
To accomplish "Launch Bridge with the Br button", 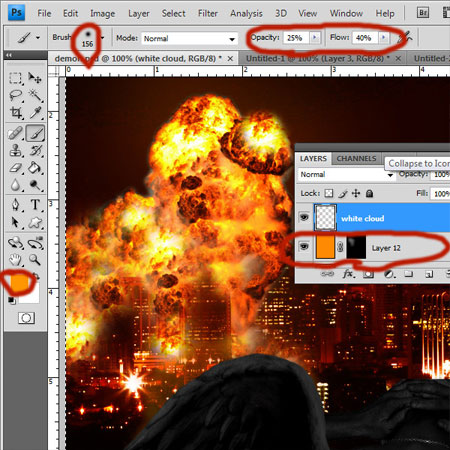I will pos(423,13).
